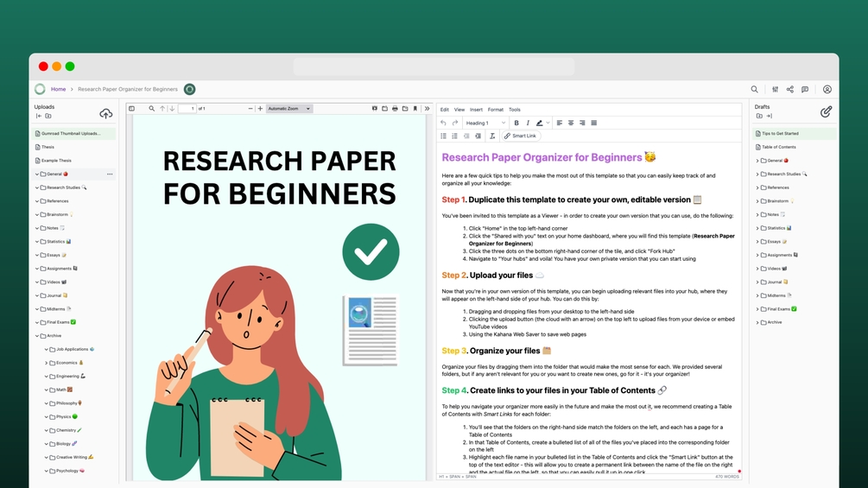Increase indent in editor
The image size is (868, 488).
tap(478, 136)
